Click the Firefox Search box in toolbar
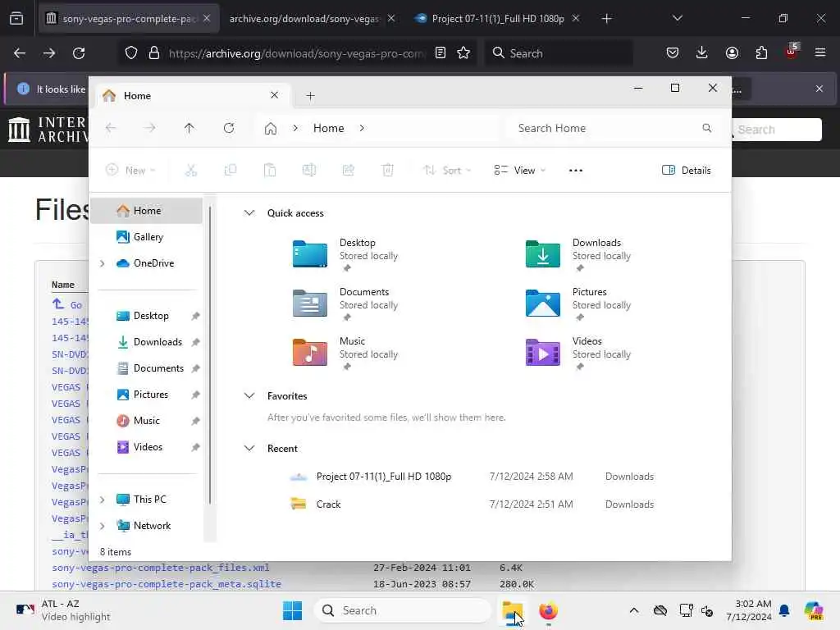 tap(559, 53)
